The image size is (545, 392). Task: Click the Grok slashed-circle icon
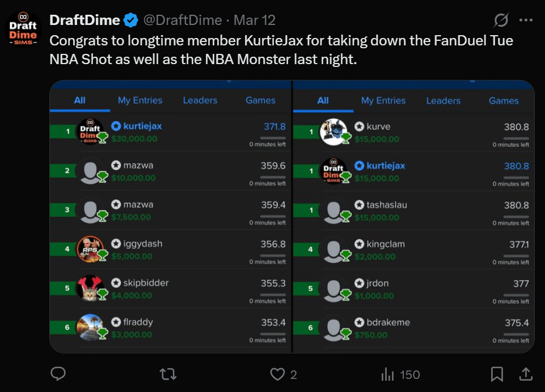(x=501, y=20)
